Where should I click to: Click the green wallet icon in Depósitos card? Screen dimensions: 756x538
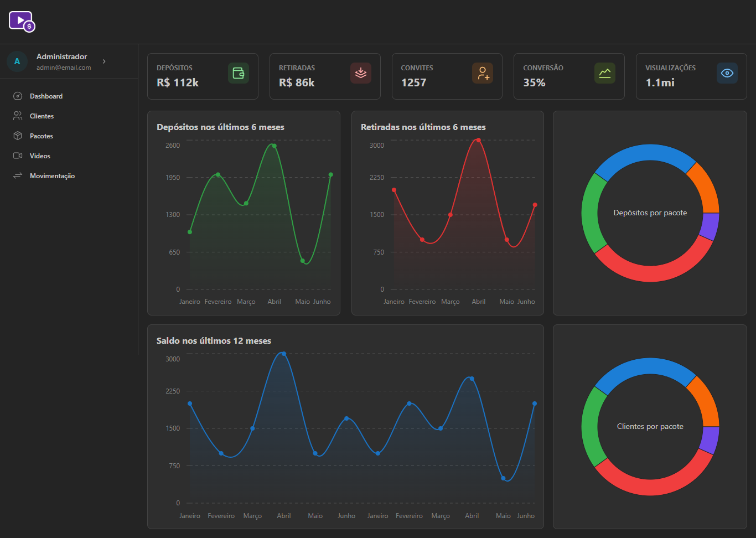pos(239,73)
